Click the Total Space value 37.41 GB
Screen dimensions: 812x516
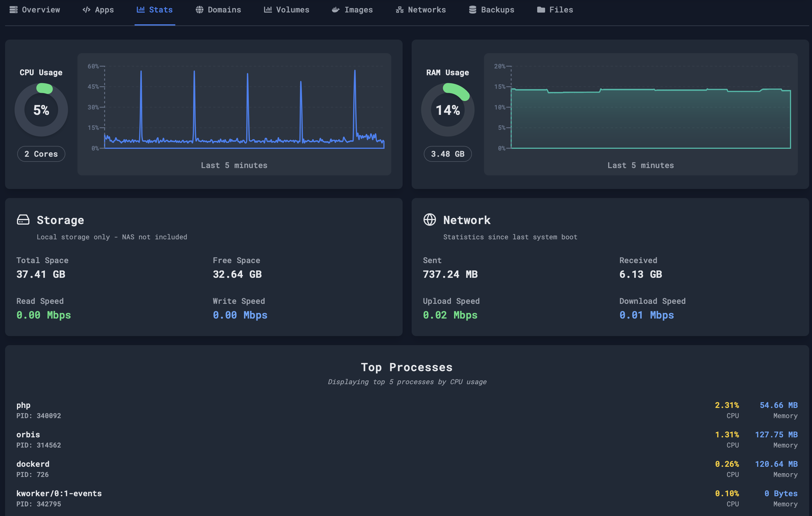[x=41, y=274]
